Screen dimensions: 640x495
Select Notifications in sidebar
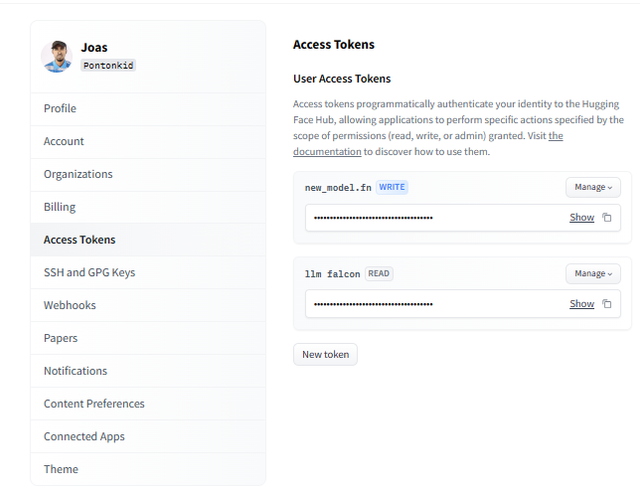(75, 371)
